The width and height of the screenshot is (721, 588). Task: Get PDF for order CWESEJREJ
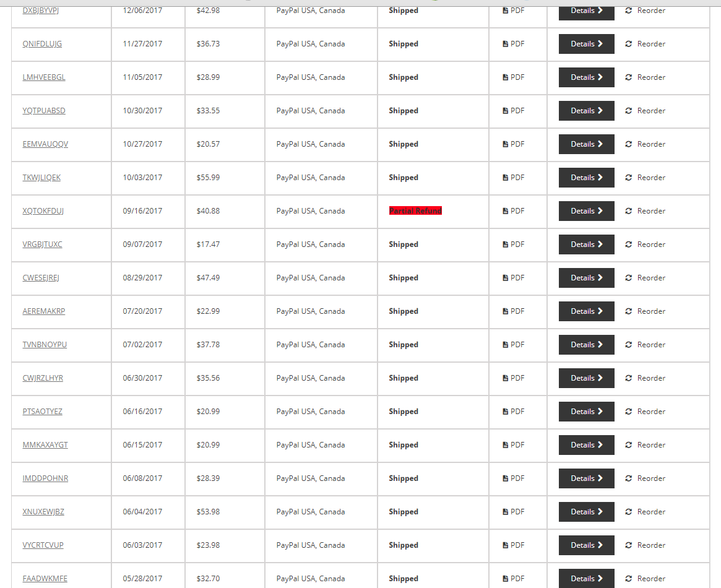513,278
